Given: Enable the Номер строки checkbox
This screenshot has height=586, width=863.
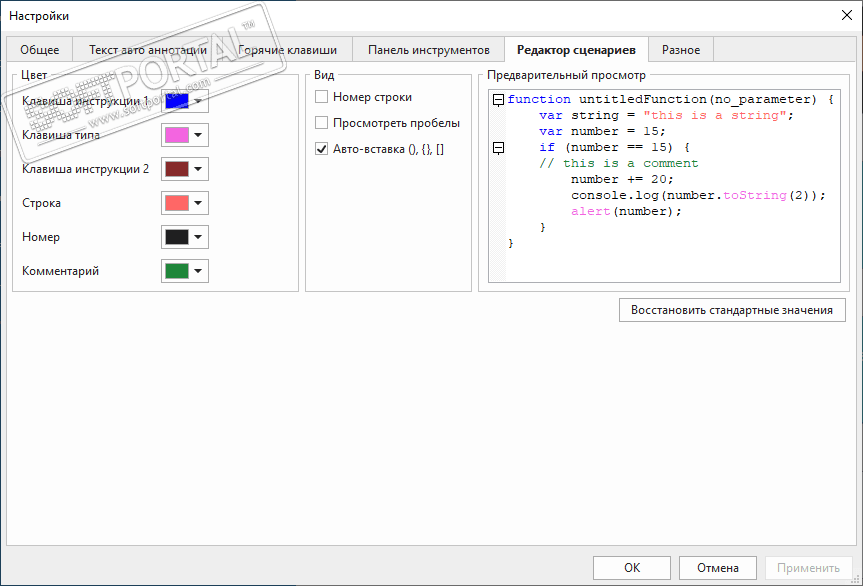Looking at the screenshot, I should [x=321, y=97].
